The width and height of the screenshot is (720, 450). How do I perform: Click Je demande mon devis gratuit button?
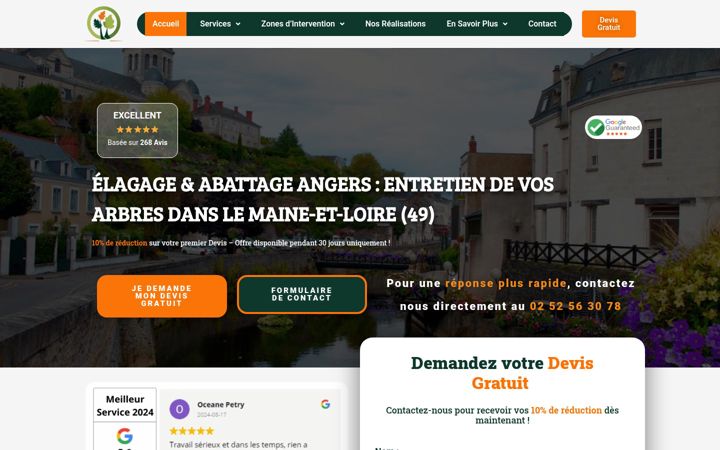point(162,296)
